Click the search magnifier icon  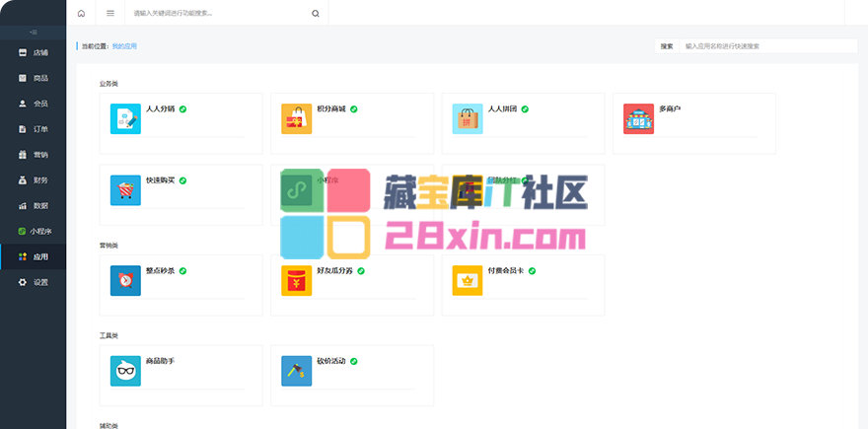(316, 13)
